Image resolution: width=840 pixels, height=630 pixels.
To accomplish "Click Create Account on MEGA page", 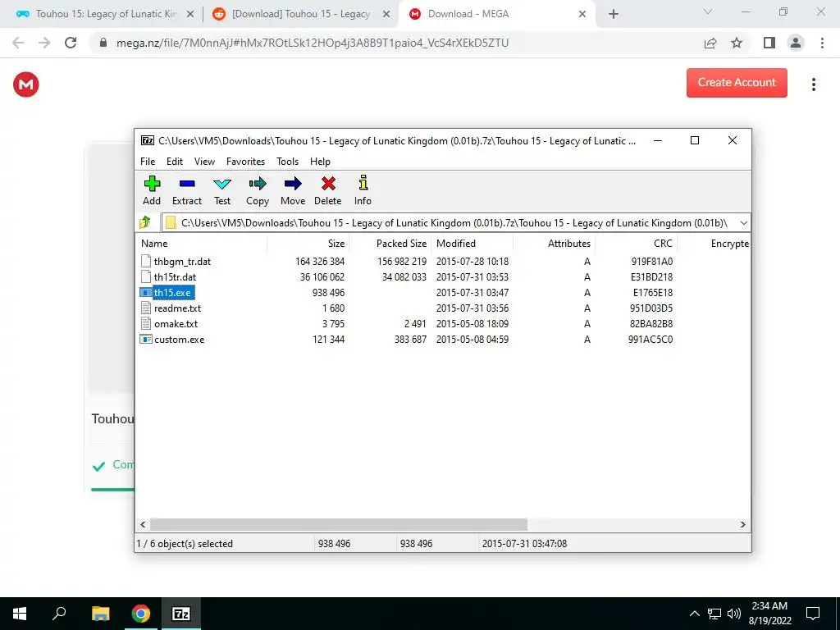I will pyautogui.click(x=737, y=83).
